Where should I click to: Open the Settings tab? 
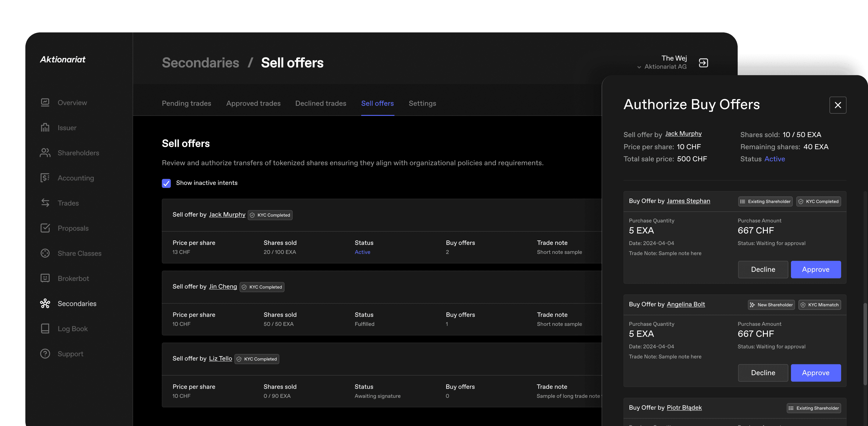422,103
